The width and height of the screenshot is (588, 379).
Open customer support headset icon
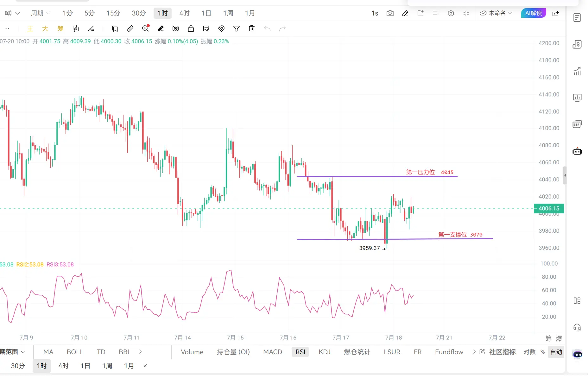coord(577,327)
